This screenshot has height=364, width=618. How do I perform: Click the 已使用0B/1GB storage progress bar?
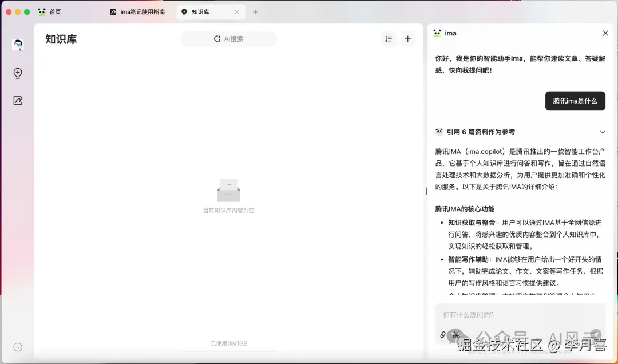(228, 343)
